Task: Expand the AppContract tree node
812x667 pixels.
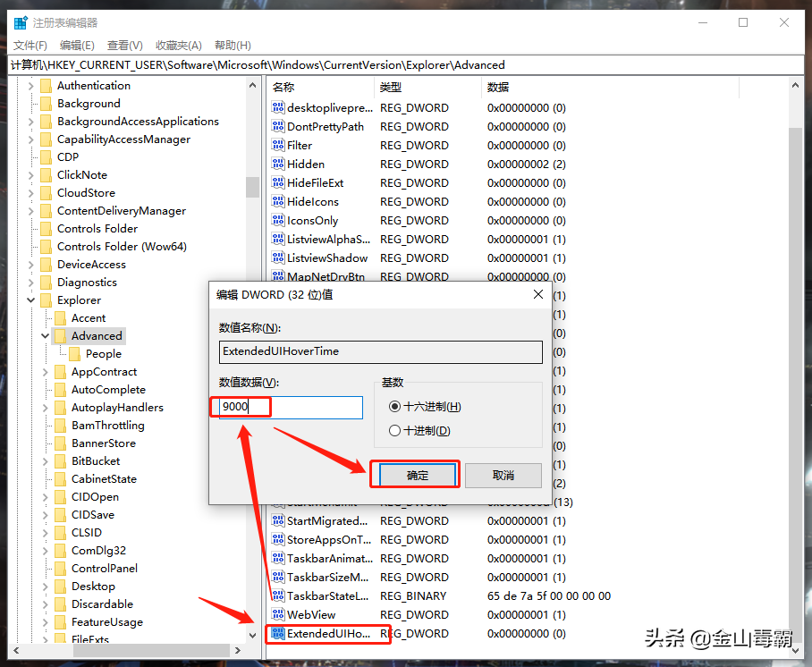Action: [x=45, y=372]
